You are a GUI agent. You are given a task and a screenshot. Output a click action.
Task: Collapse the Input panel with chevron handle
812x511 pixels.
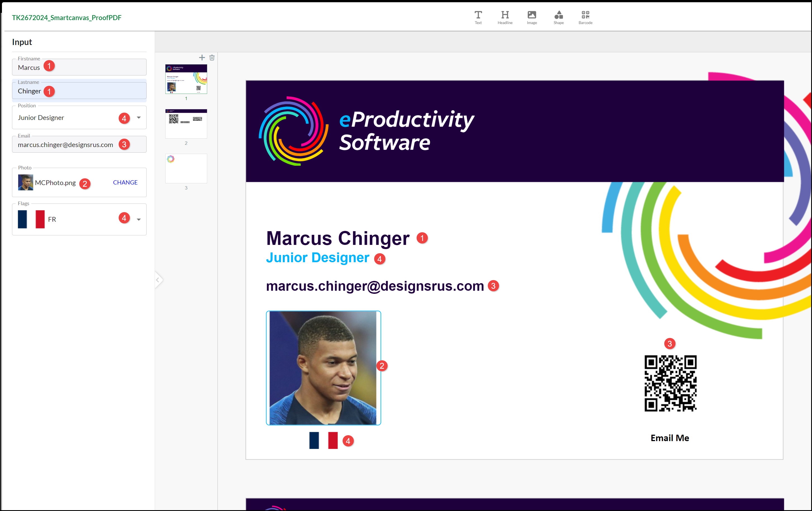[x=158, y=280]
